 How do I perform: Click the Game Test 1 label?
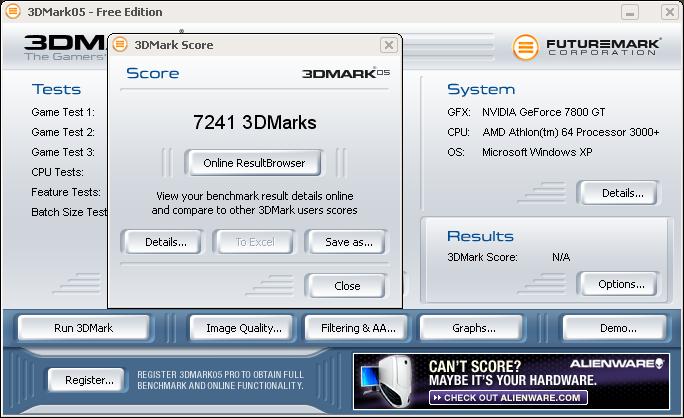63,112
